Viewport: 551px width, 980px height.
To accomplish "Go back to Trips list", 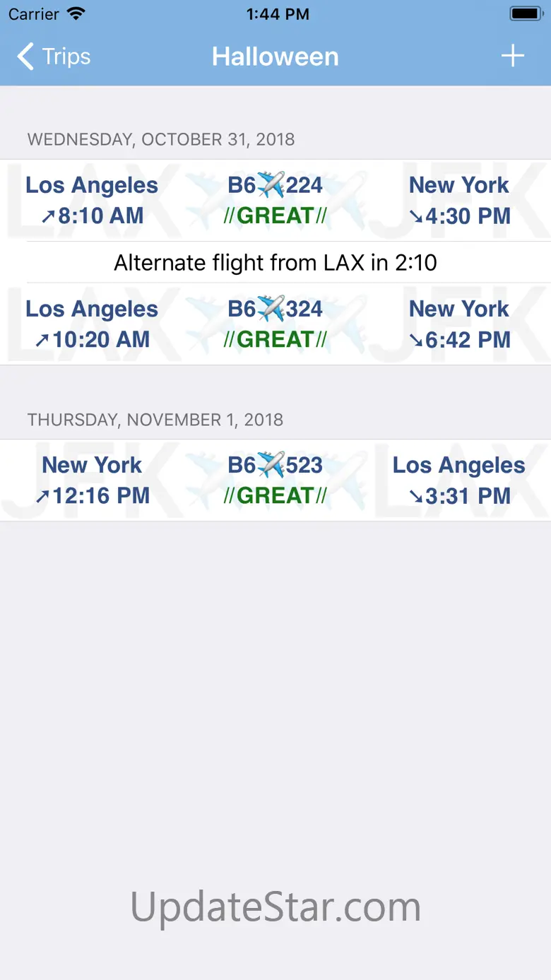I will coord(54,57).
